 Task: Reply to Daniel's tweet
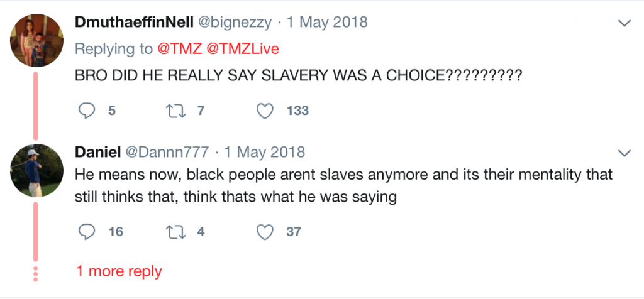click(x=87, y=232)
